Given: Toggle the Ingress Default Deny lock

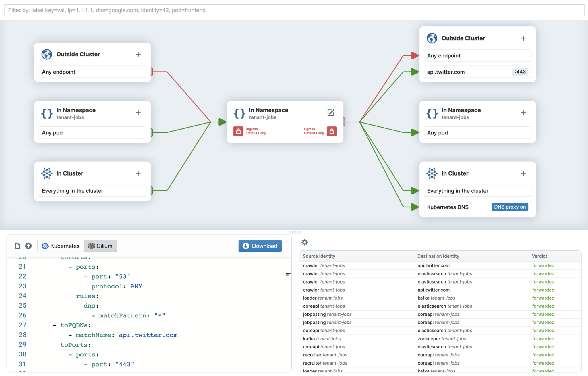Looking at the screenshot, I should click(x=238, y=131).
